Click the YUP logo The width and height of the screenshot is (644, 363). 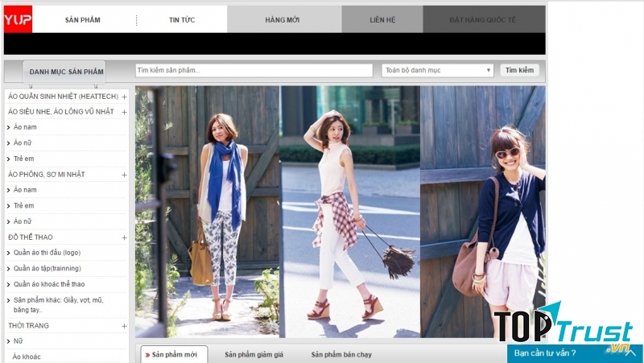tap(18, 19)
